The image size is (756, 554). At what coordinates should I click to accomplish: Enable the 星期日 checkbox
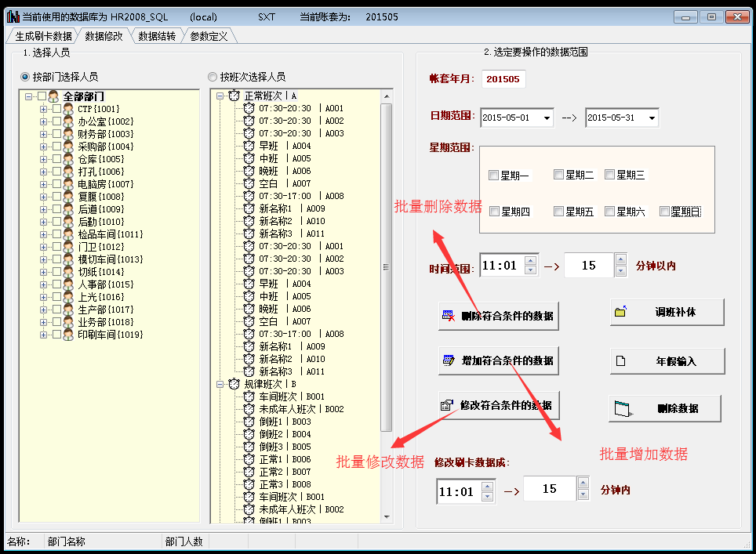(664, 211)
